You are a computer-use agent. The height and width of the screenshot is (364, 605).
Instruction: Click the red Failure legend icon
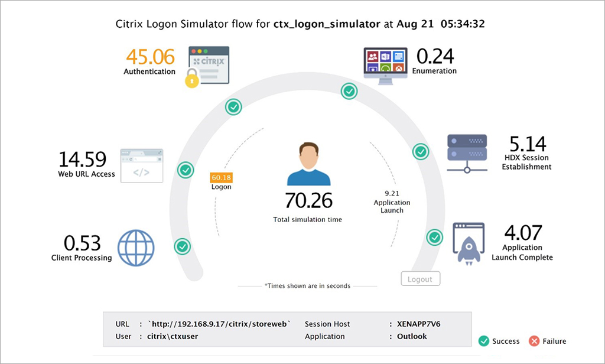coord(534,341)
